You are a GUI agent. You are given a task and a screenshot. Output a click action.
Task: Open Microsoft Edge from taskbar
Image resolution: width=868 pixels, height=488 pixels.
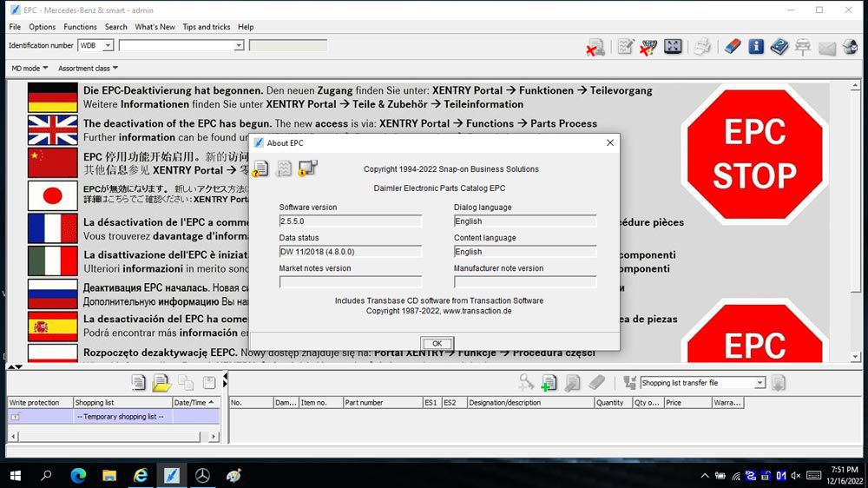[78, 475]
